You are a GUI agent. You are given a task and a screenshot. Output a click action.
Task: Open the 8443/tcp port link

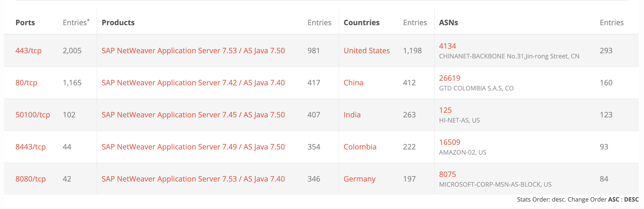click(31, 147)
